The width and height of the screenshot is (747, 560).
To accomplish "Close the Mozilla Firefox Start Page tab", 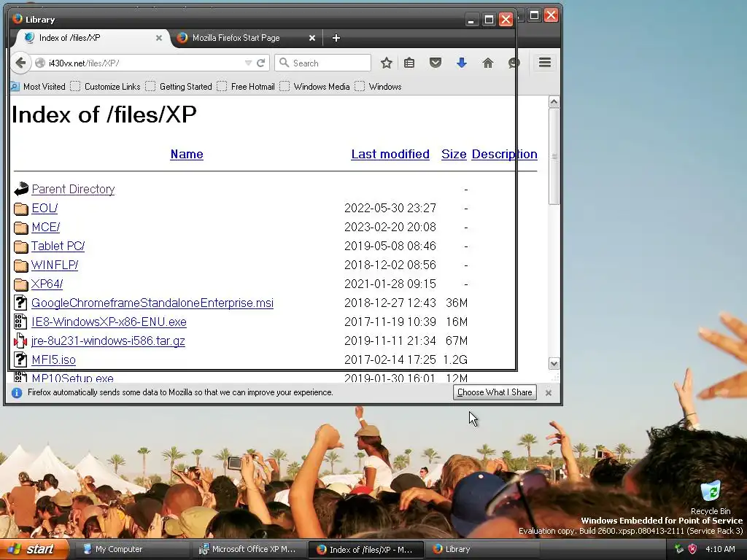I will 312,38.
